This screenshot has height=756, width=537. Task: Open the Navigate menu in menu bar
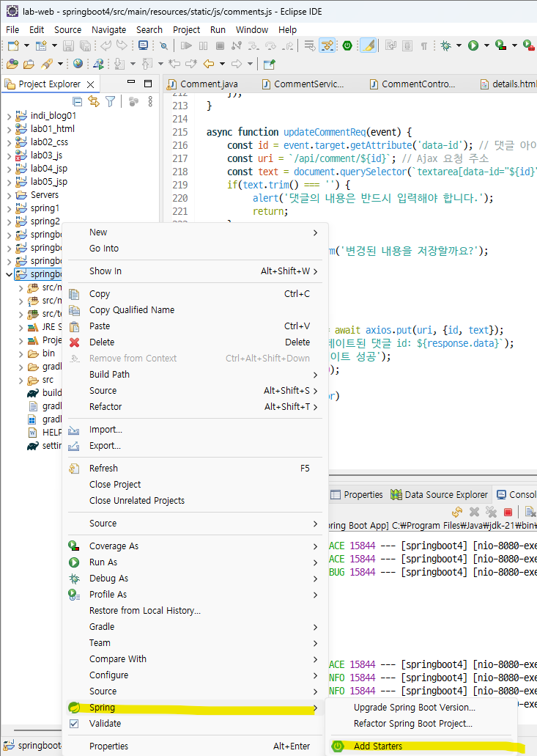pos(109,30)
